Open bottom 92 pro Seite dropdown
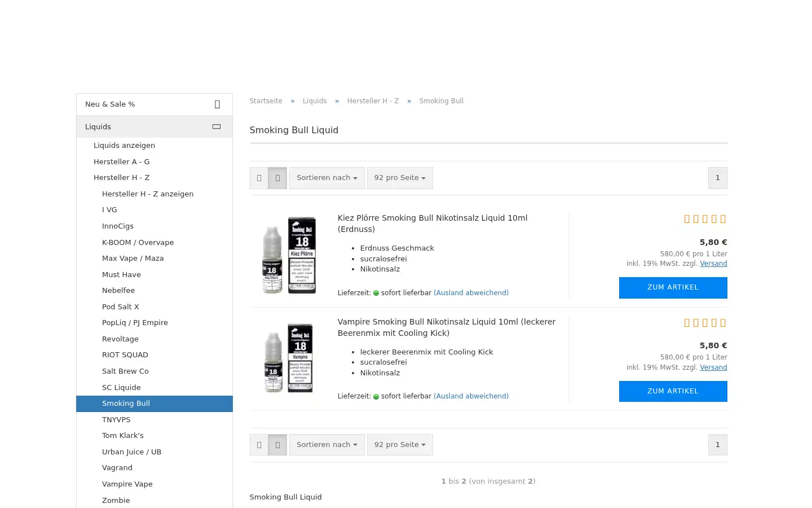812x508 pixels. (400, 445)
